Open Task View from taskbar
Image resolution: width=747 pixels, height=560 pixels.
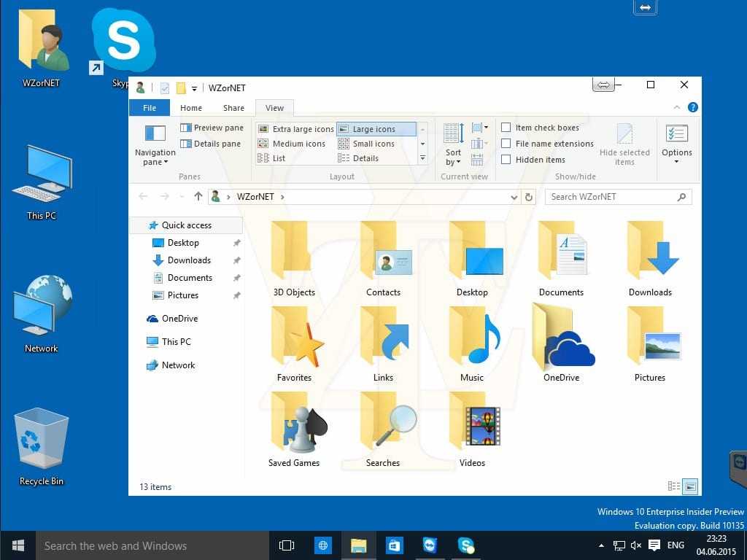pyautogui.click(x=287, y=545)
